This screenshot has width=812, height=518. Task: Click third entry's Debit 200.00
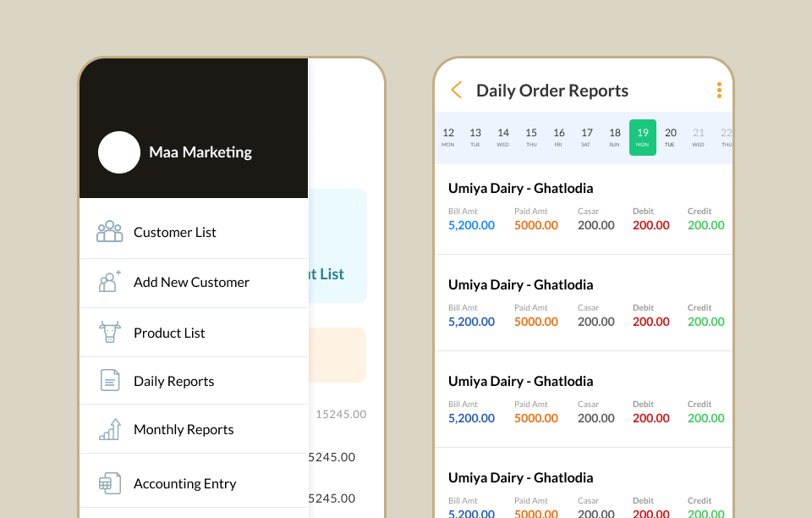[x=651, y=418]
